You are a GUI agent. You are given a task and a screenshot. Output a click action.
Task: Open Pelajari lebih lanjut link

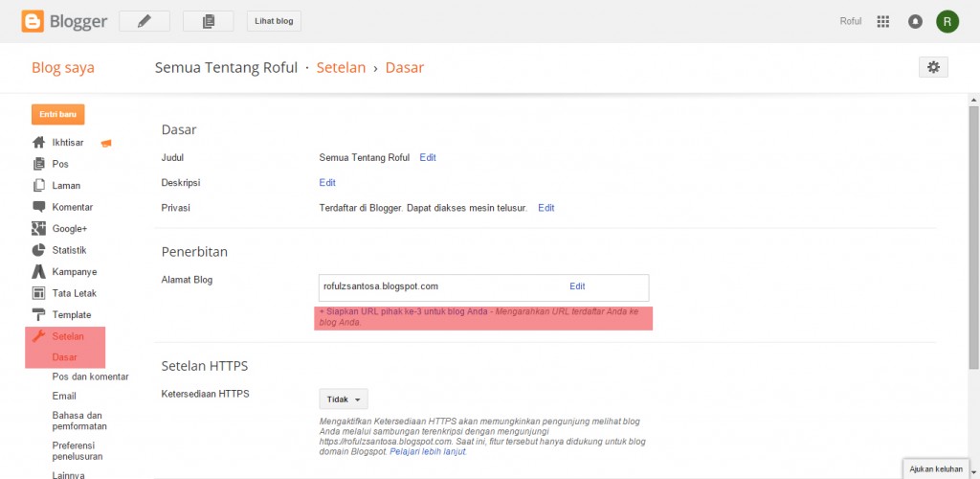pyautogui.click(x=428, y=451)
